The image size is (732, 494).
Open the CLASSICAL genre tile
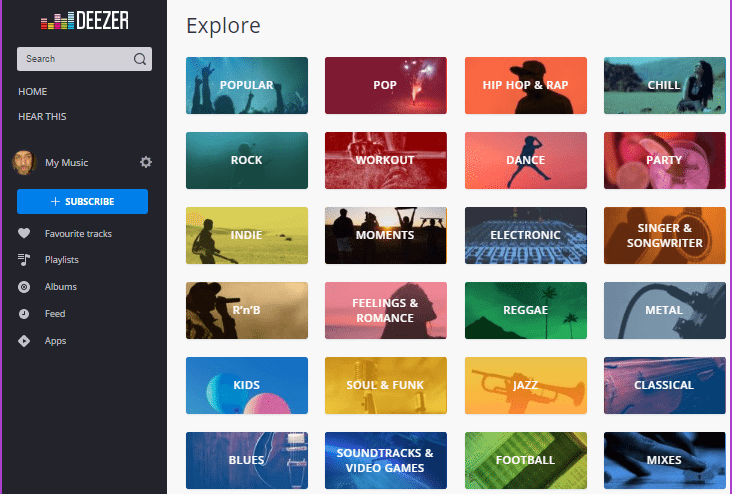pyautogui.click(x=665, y=386)
